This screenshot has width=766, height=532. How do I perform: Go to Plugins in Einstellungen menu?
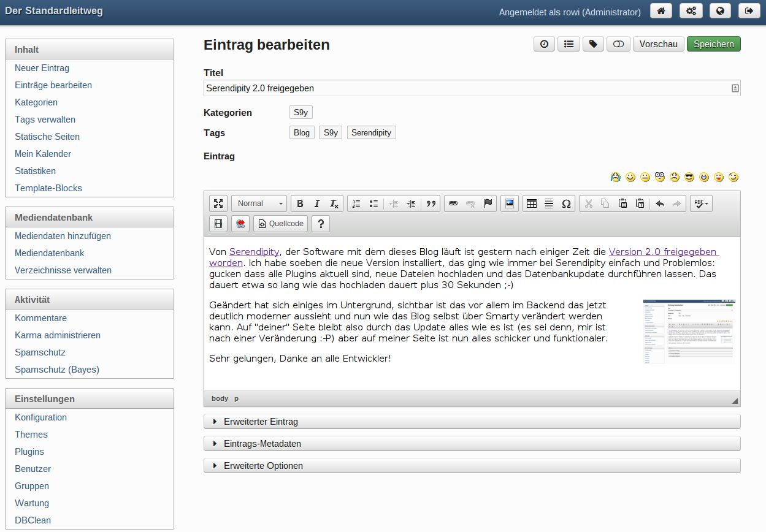click(29, 452)
